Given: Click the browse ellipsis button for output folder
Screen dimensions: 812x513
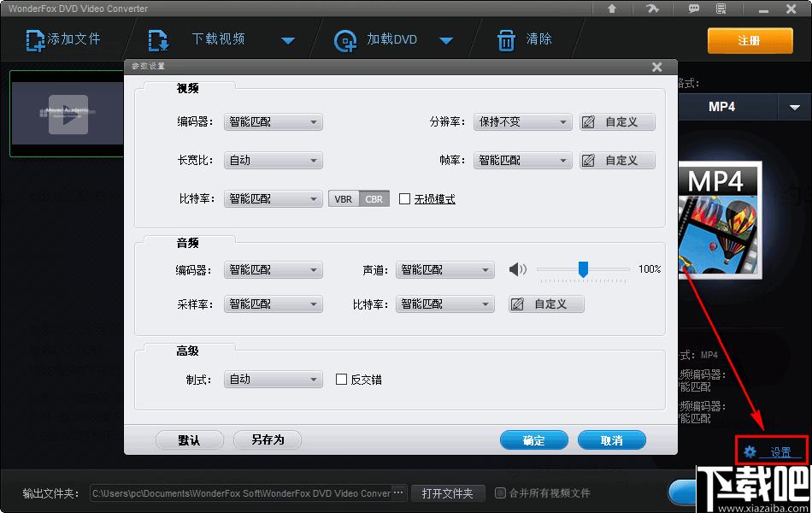Looking at the screenshot, I should pyautogui.click(x=398, y=492).
